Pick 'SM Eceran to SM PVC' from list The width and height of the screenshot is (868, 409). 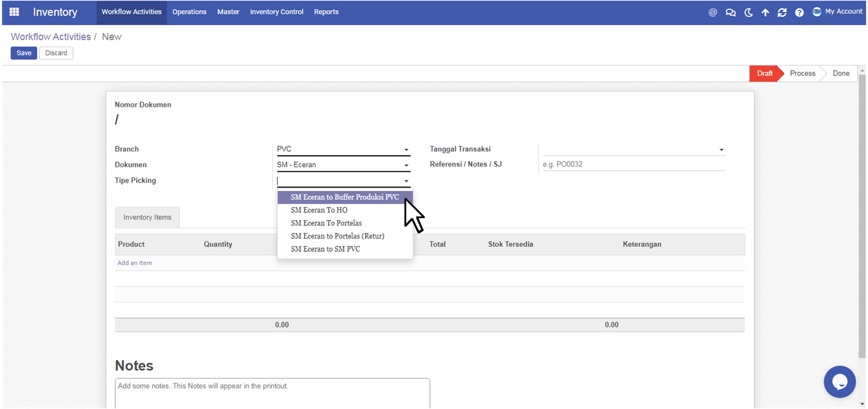(325, 249)
